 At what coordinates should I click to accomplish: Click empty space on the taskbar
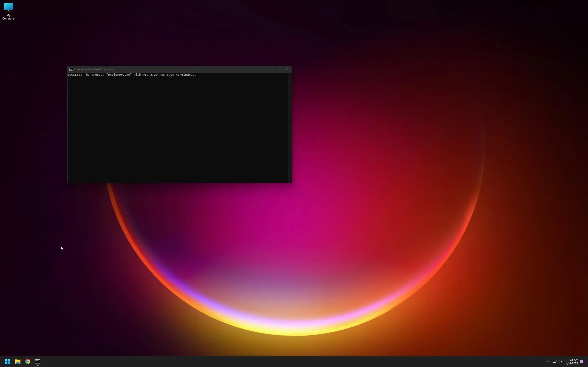point(291,361)
